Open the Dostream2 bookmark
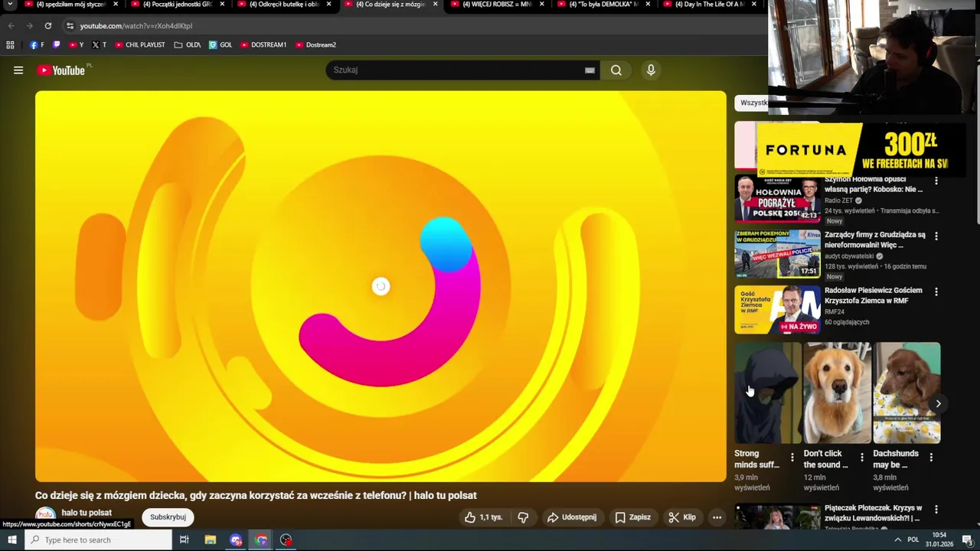Image resolution: width=980 pixels, height=551 pixels. point(315,45)
